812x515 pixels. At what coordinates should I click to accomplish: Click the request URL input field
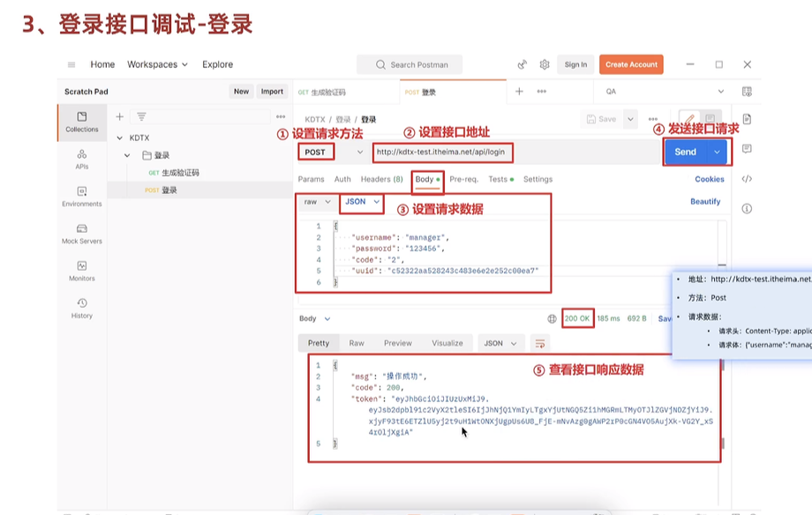tap(515, 153)
